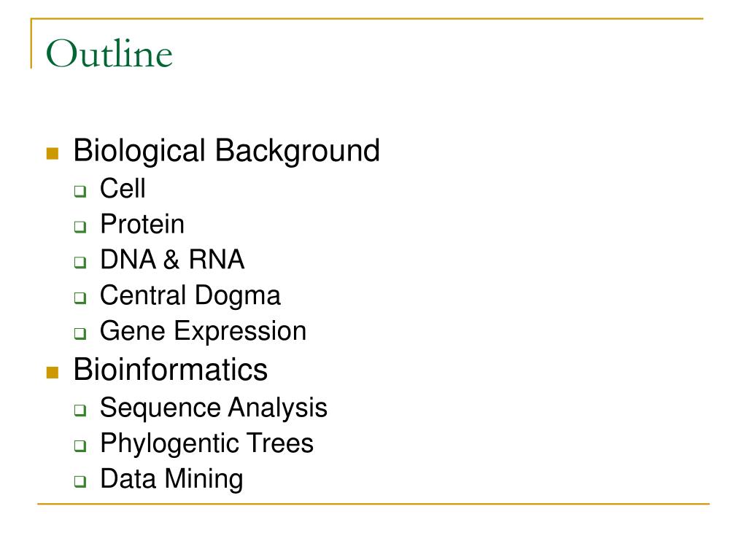Click the gold bullet beside Bioinformatics
Viewport: 747px width, 560px height.
tap(53, 373)
